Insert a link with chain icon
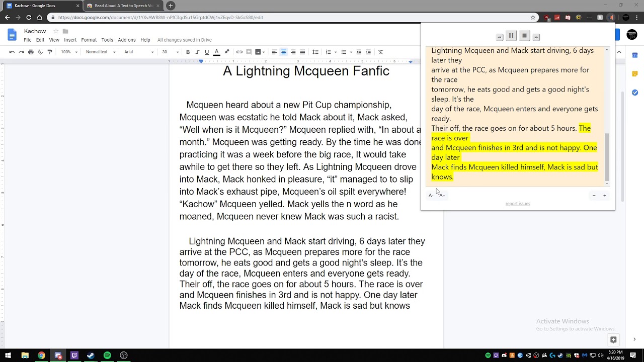644x362 pixels. click(x=239, y=52)
